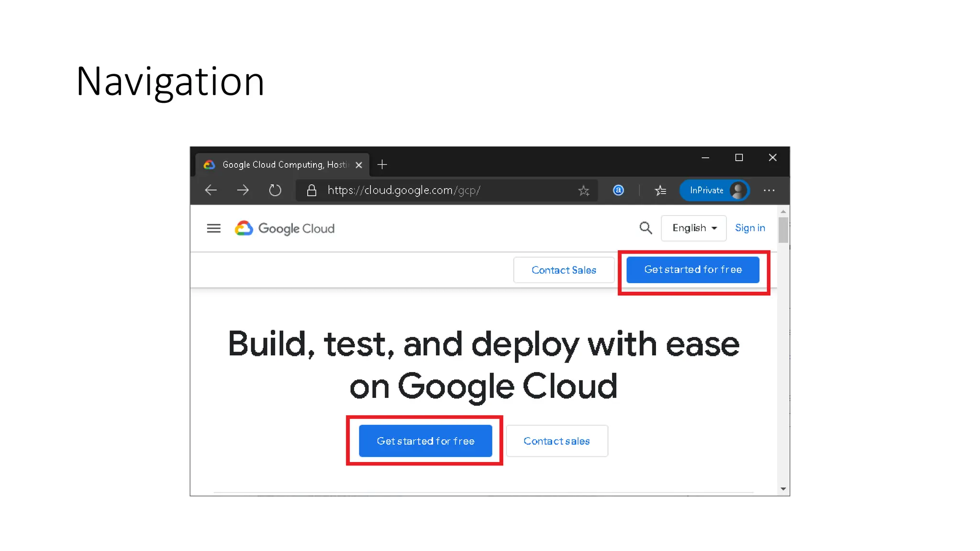Click the scrollbar down arrow
The width and height of the screenshot is (980, 551).
[x=783, y=489]
